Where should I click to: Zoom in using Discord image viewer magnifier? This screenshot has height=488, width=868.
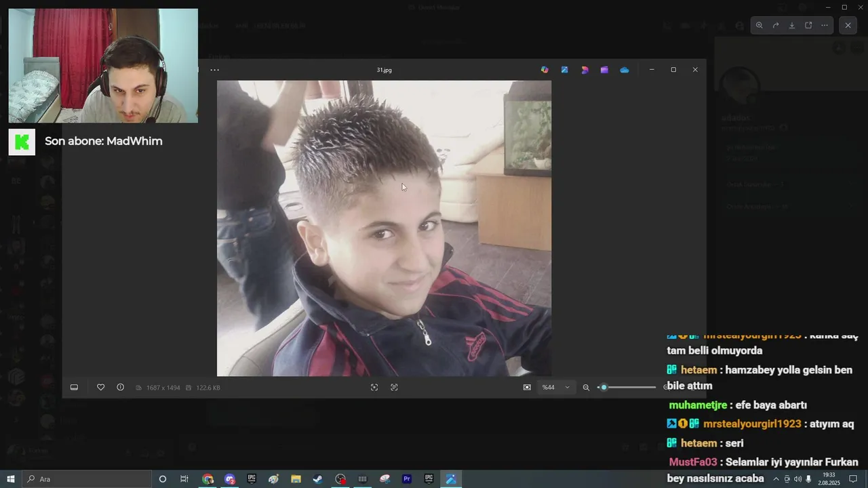click(759, 25)
